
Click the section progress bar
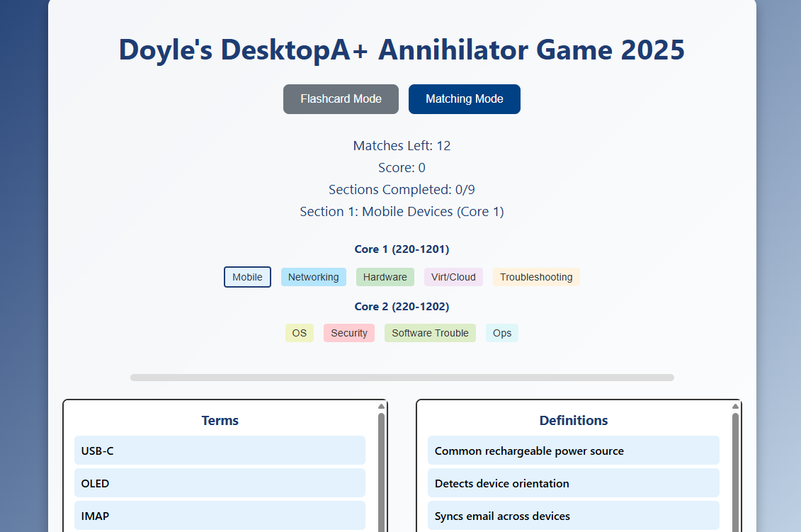402,378
